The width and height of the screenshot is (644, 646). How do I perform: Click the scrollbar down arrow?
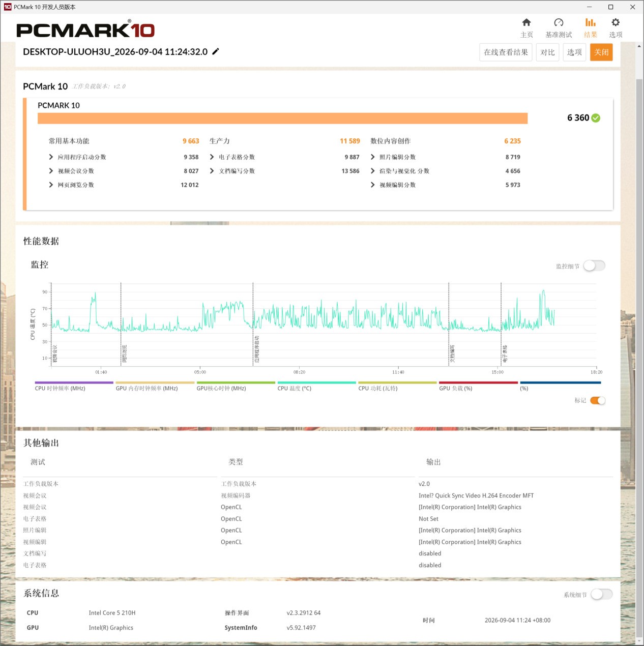(639, 641)
